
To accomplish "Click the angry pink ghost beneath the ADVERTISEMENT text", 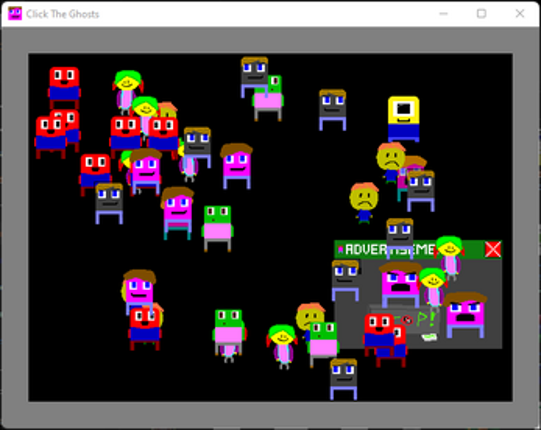I will click(400, 285).
